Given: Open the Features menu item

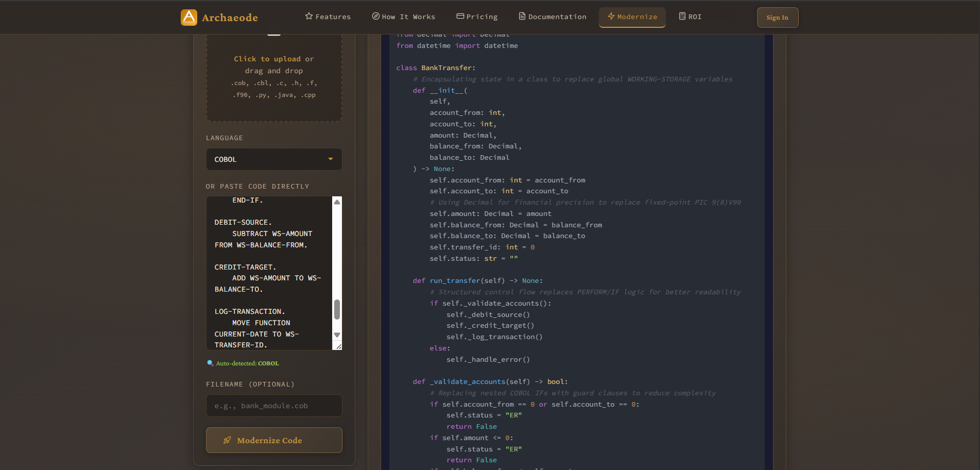Looking at the screenshot, I should click(328, 16).
